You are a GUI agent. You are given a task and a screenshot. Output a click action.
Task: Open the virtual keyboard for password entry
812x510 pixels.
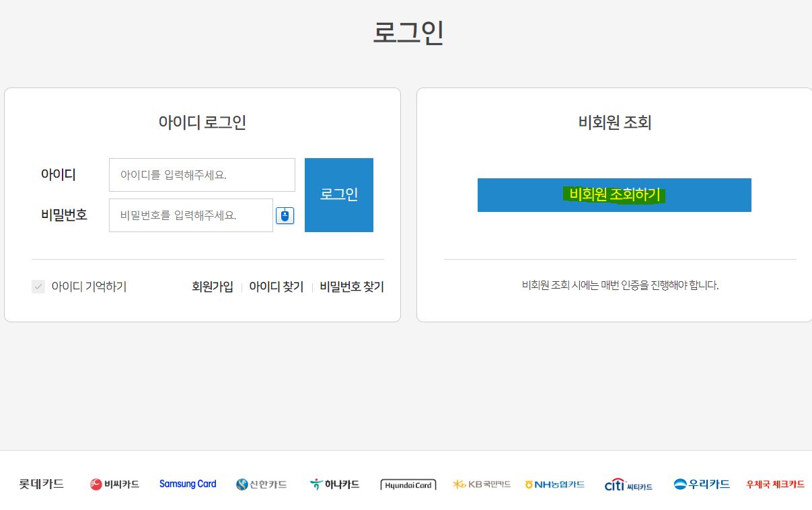[x=285, y=215]
